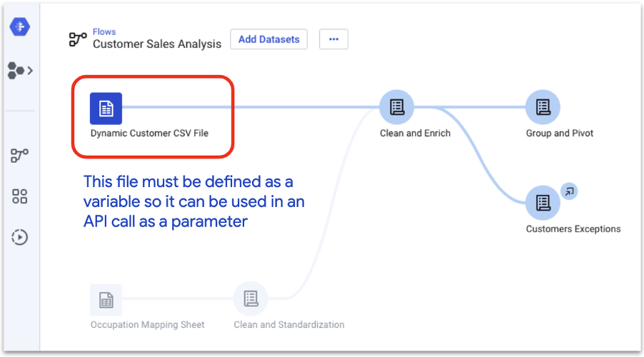Screen dimensions: 644x357
Task: Follow the Flows breadcrumb link
Action: click(104, 31)
